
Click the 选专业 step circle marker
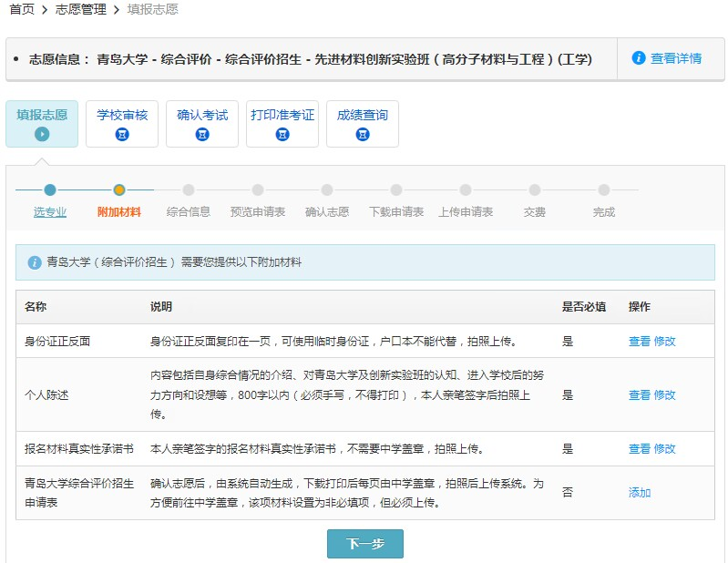coord(50,189)
